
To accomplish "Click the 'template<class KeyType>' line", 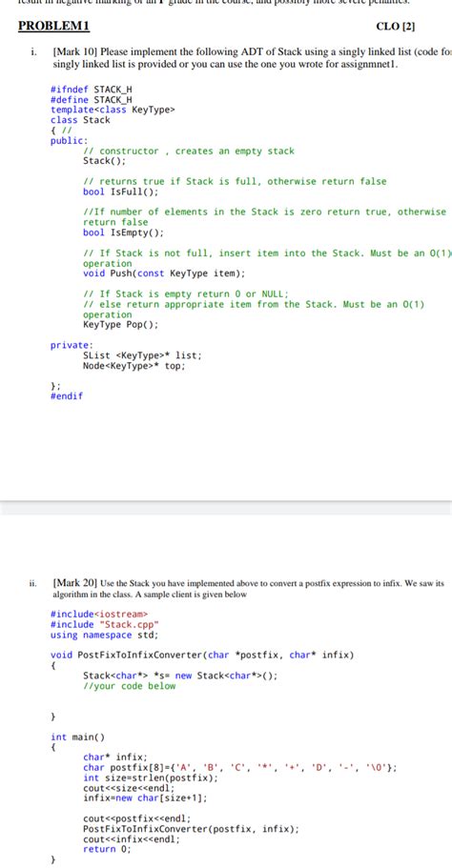I will coord(113,110).
